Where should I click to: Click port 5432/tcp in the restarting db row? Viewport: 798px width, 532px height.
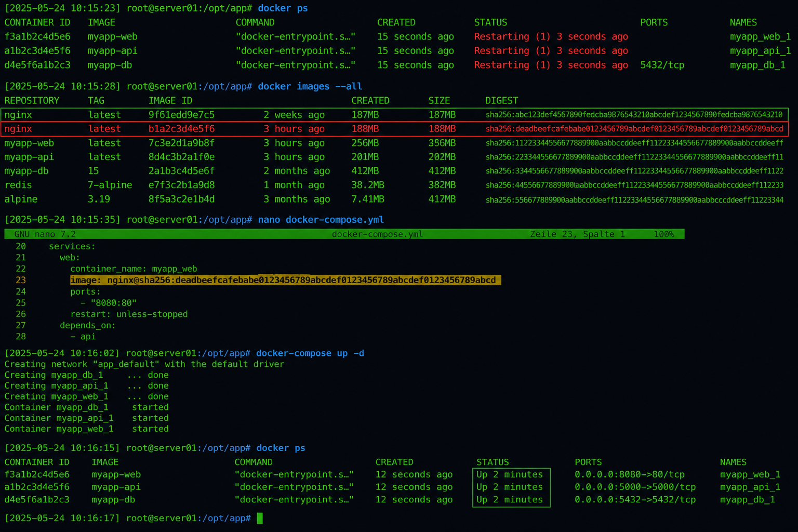tap(662, 65)
